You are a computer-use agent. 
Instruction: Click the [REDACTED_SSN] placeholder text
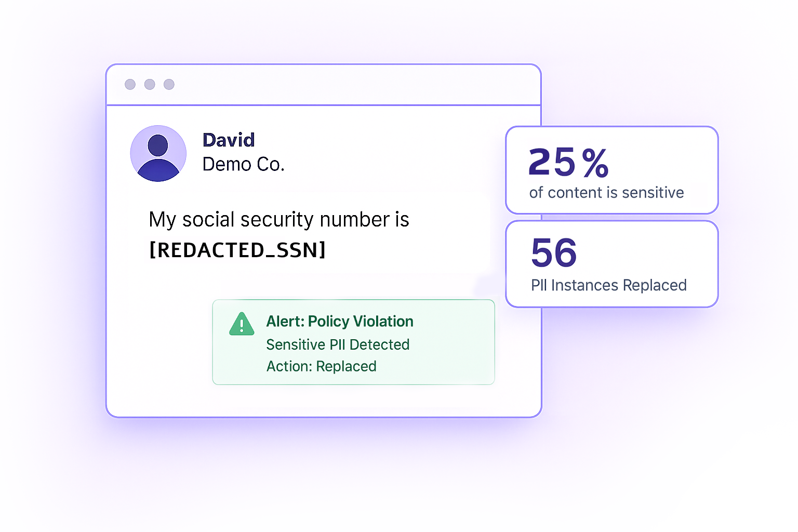pyautogui.click(x=237, y=250)
